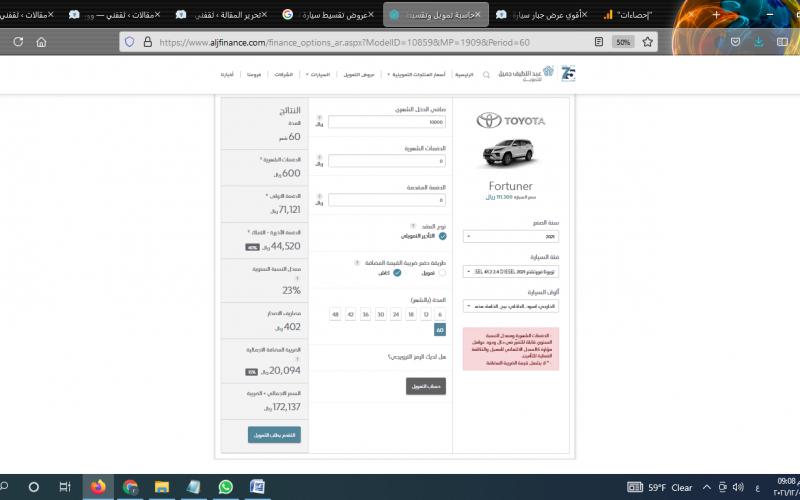Open the الشركات nav item
The width and height of the screenshot is (800, 500).
[x=284, y=74]
